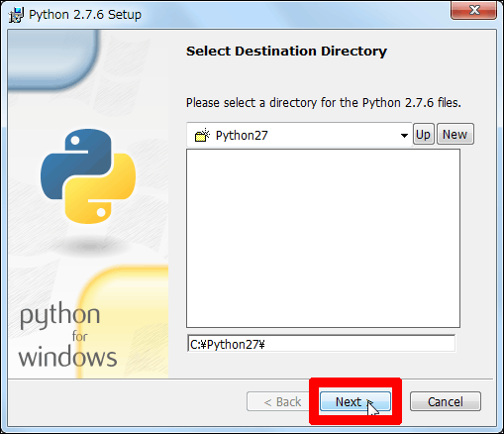Focus the C:¥Python27¥ path field

pos(321,344)
